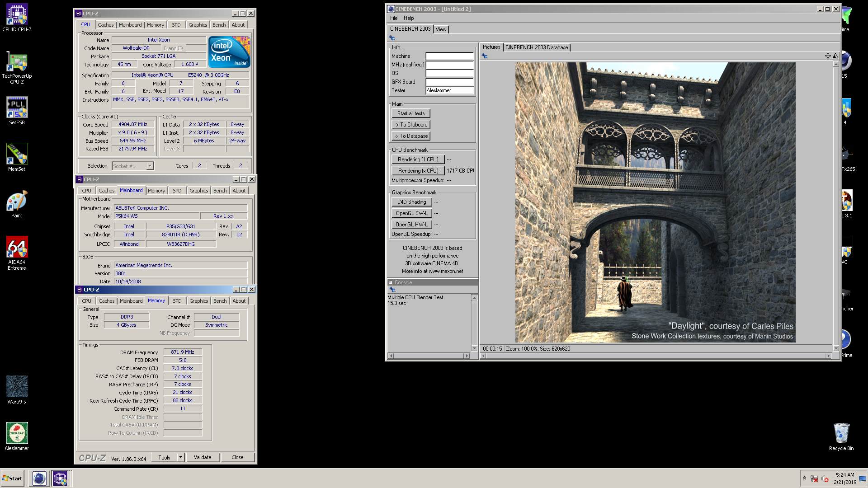This screenshot has width=868, height=488.
Task: Show hidden tray icons chevron
Action: 804,478
